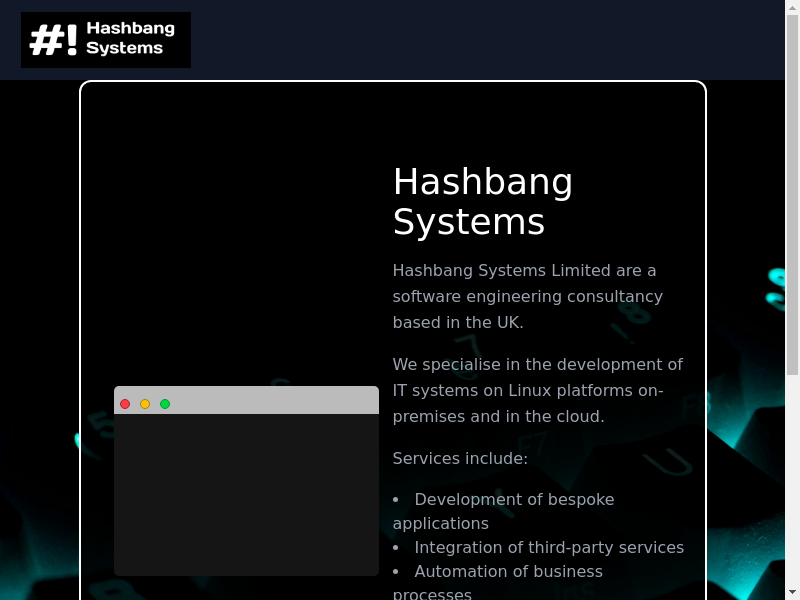
Task: Click the yellow dot on terminal window
Action: pos(145,404)
